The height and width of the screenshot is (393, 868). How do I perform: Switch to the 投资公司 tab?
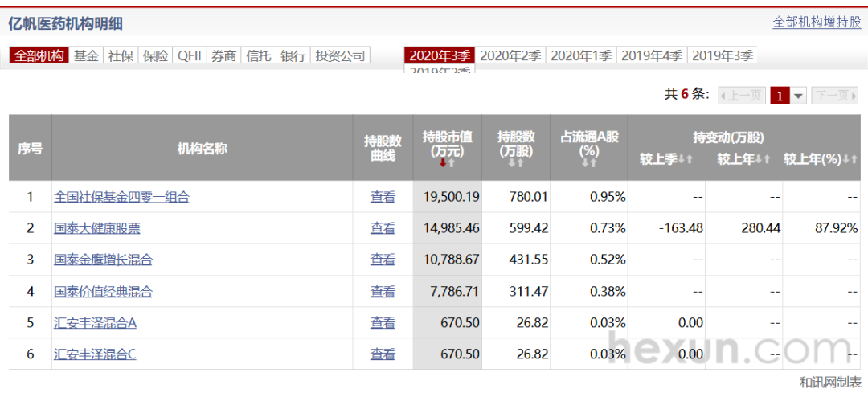pyautogui.click(x=341, y=55)
